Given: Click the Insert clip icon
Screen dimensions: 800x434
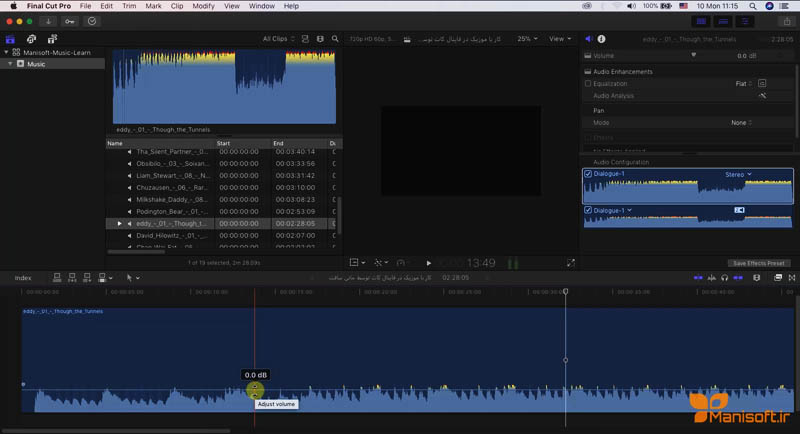Looking at the screenshot, I should 72,277.
